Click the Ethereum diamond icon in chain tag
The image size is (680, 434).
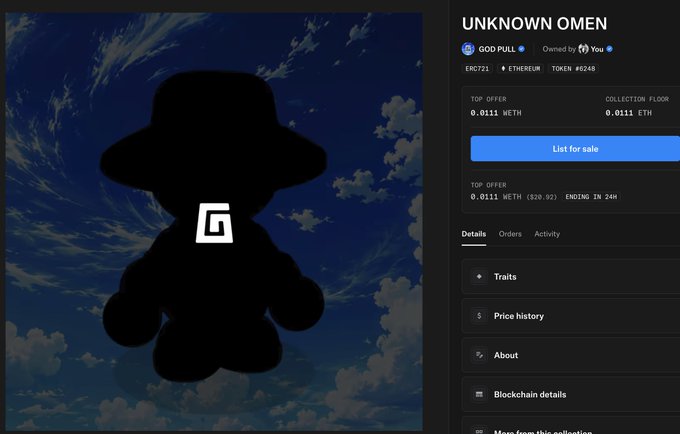point(503,69)
